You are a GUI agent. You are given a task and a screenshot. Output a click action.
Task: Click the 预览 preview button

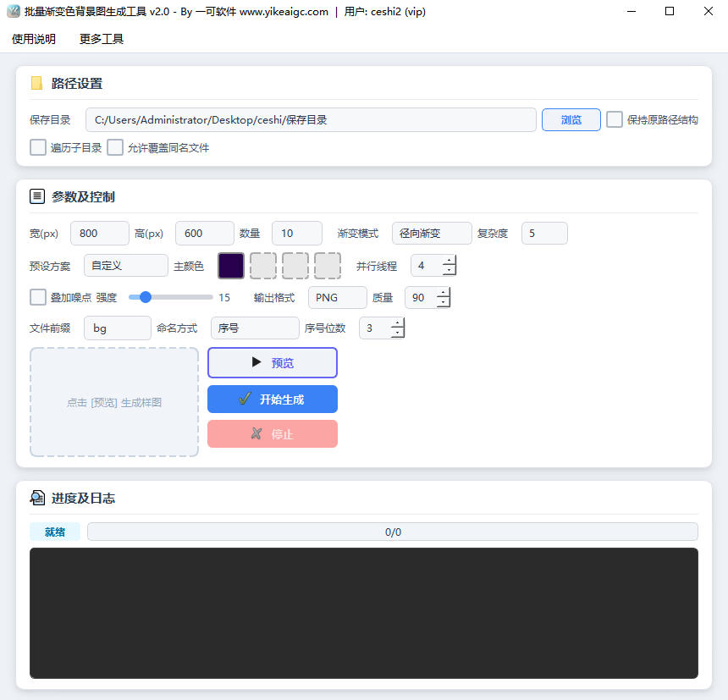point(273,362)
